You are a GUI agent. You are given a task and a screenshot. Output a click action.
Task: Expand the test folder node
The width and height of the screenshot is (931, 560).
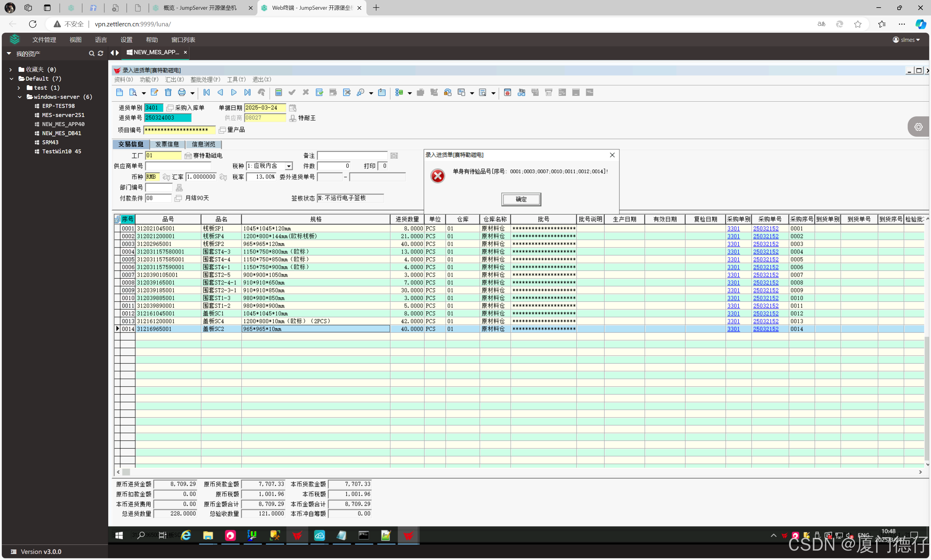19,88
